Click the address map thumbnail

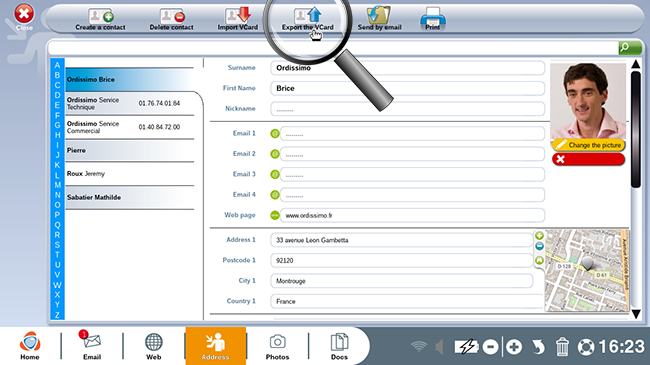587,270
